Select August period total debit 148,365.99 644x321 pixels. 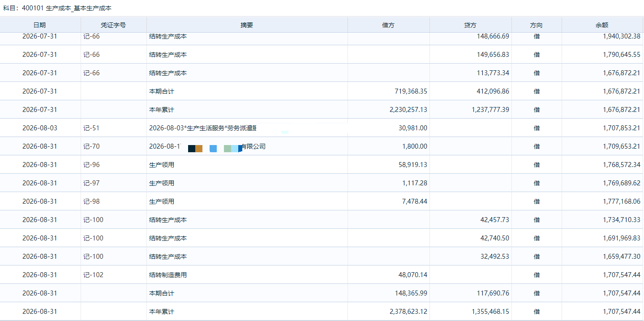pos(411,293)
